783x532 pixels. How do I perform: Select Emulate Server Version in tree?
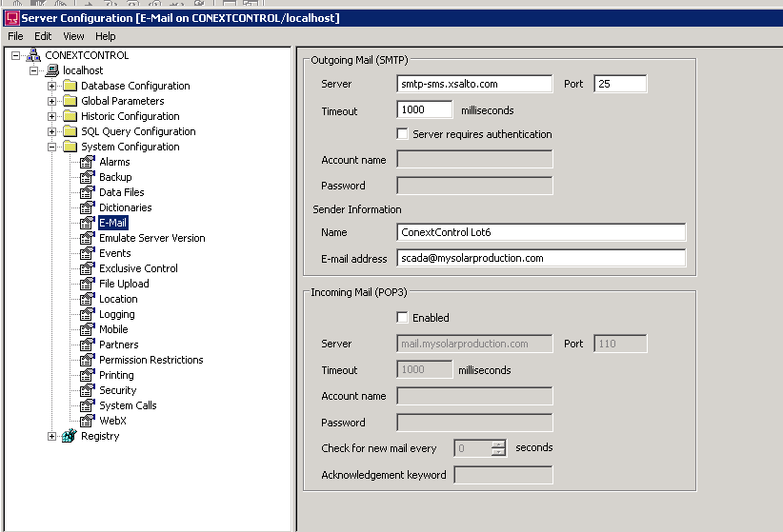tap(151, 238)
